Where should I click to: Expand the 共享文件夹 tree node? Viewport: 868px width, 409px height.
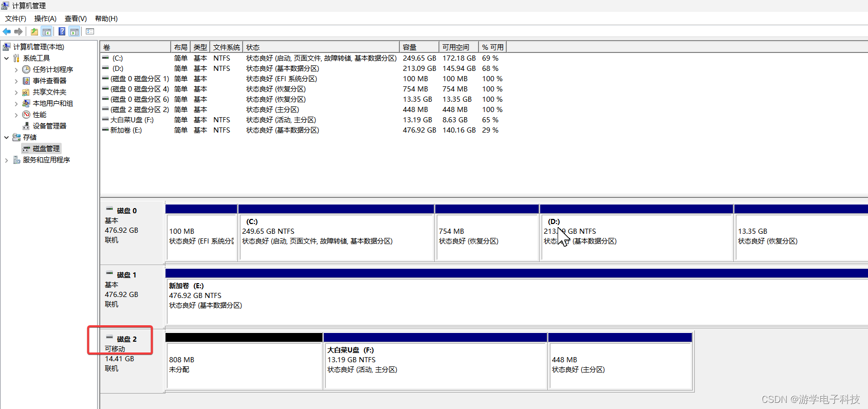point(16,92)
